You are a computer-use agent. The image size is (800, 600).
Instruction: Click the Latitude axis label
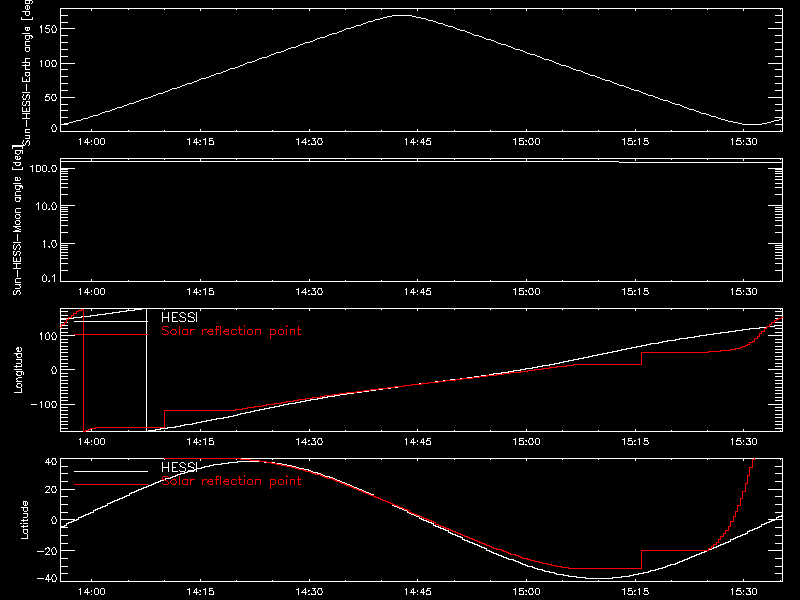[24, 520]
